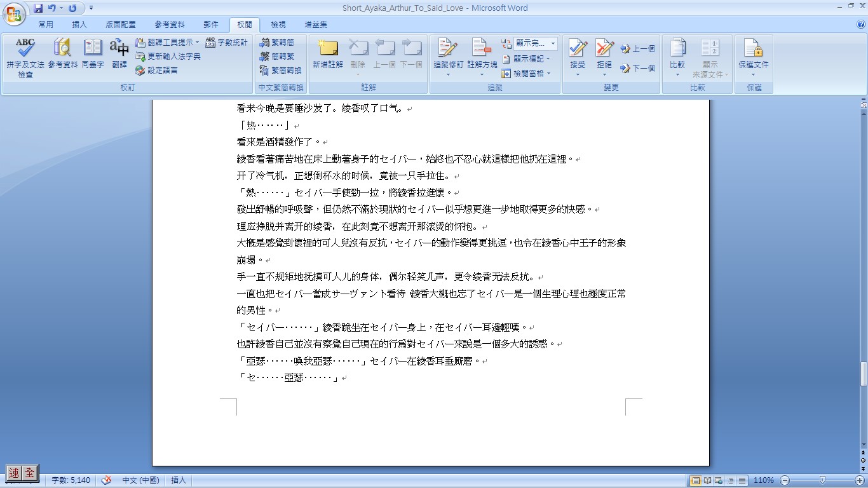Switch to the 參考資料 tab
The height and width of the screenshot is (488, 868).
170,25
